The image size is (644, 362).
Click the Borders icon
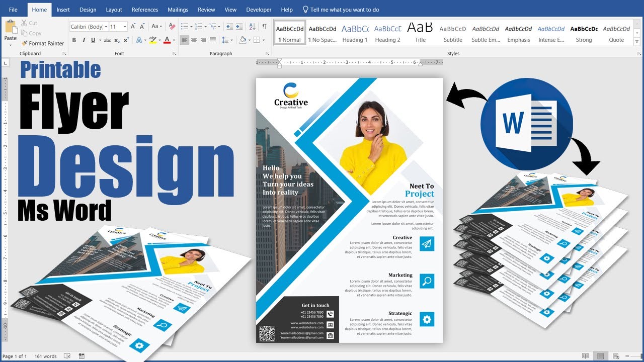257,40
